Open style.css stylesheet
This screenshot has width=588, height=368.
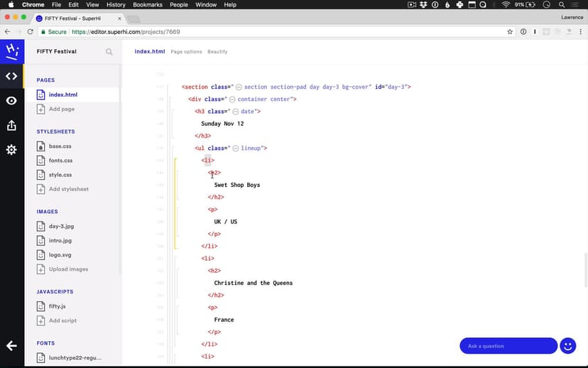60,175
